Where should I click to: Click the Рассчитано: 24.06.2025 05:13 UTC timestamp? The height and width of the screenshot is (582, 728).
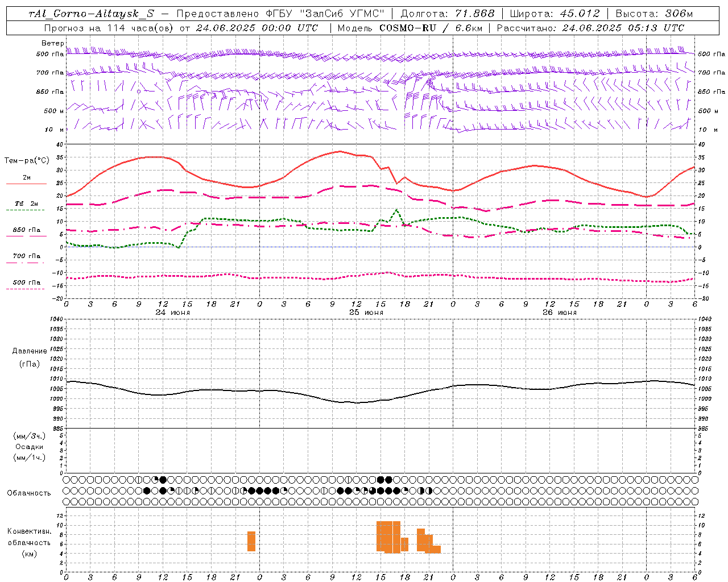pyautogui.click(x=590, y=28)
